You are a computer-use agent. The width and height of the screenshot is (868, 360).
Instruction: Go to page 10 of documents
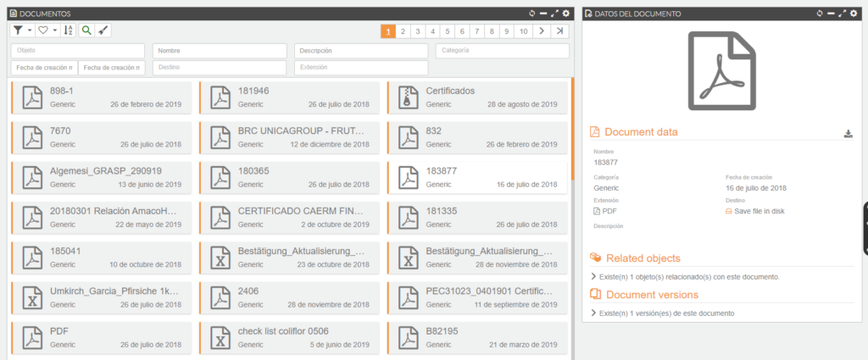[x=523, y=31]
